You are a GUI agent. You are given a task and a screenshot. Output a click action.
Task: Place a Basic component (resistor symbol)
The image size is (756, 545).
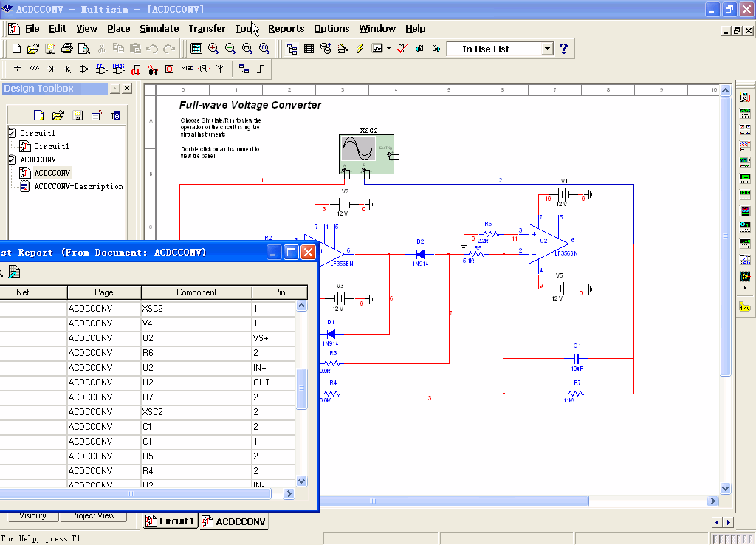coord(34,69)
